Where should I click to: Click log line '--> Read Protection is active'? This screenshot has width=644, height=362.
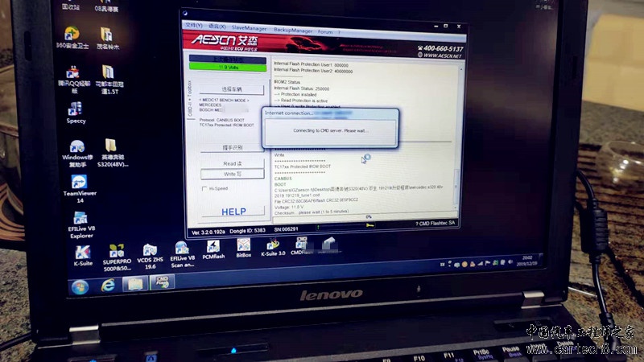pyautogui.click(x=300, y=101)
